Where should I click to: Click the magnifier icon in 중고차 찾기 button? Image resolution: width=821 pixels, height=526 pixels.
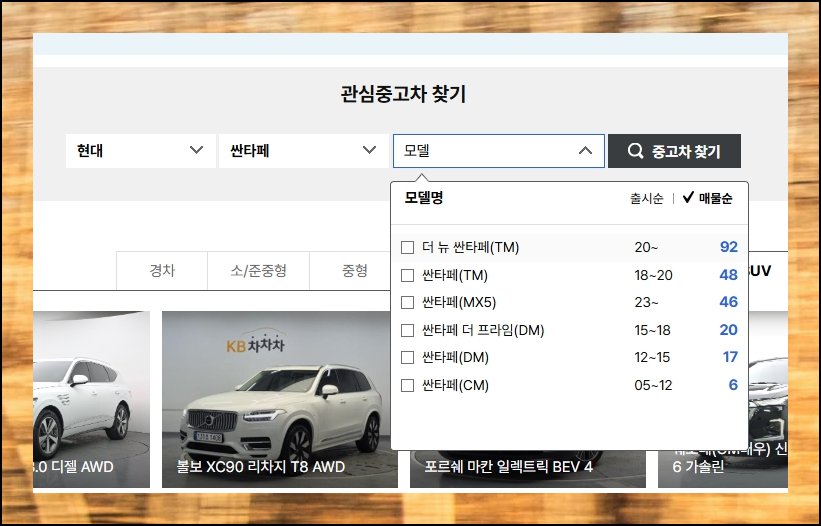tap(635, 151)
